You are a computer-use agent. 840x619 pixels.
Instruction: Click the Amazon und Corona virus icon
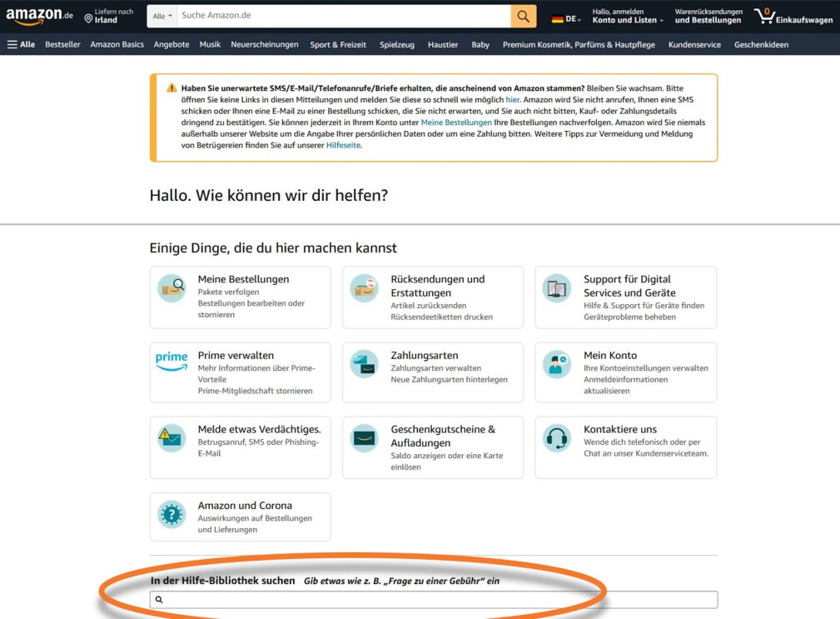[x=171, y=512]
